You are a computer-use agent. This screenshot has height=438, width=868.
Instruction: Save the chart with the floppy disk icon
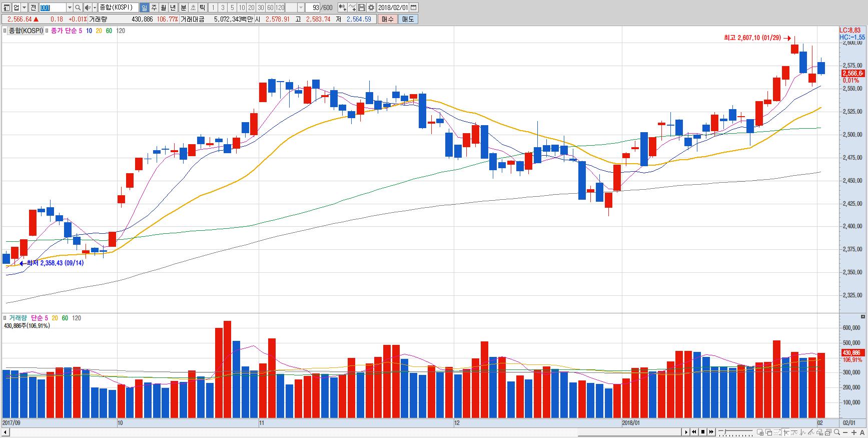coord(361,8)
